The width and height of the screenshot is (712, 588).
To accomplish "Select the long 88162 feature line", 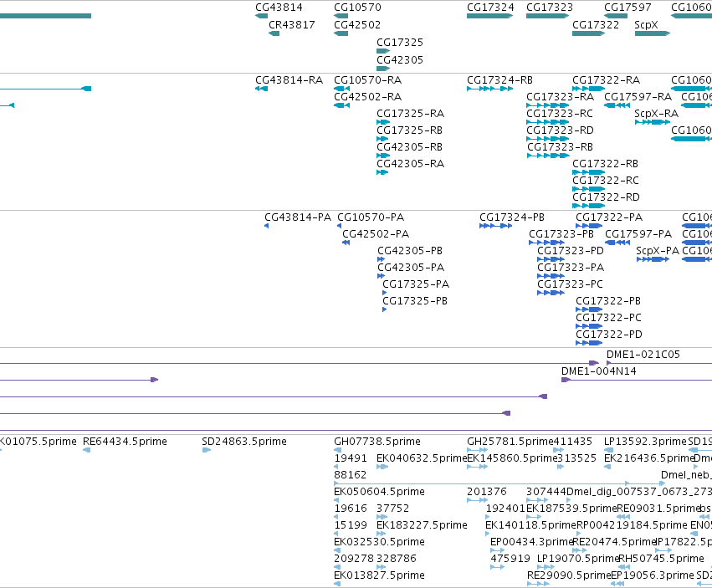I will (499, 483).
